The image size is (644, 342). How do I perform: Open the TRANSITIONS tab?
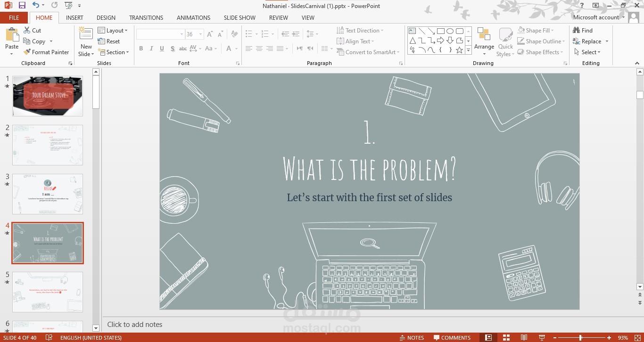(x=146, y=18)
